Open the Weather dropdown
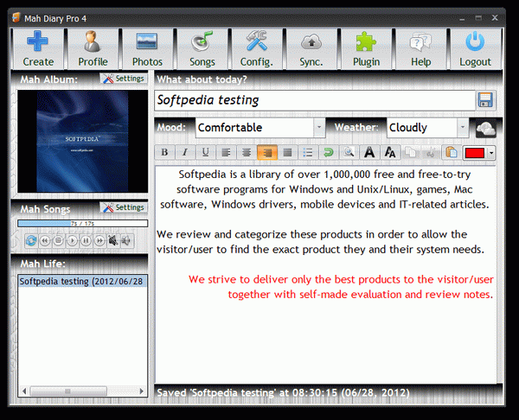Screen dimensions: 519x420 463,127
